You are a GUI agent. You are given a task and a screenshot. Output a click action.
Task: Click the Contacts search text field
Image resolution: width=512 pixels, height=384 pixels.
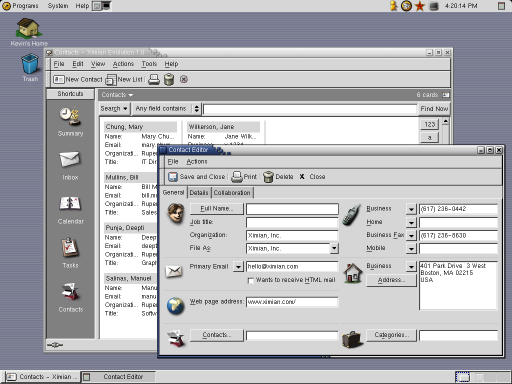[x=310, y=109]
